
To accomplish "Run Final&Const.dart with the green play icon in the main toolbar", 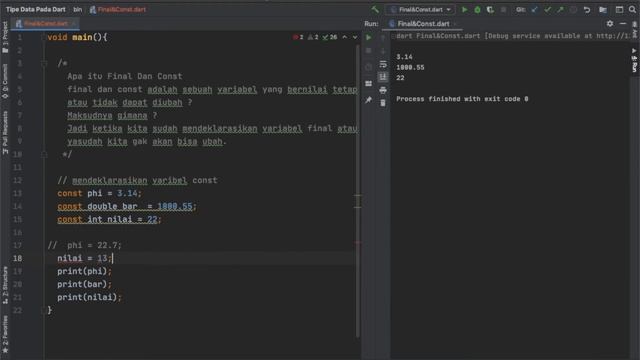I will [464, 9].
